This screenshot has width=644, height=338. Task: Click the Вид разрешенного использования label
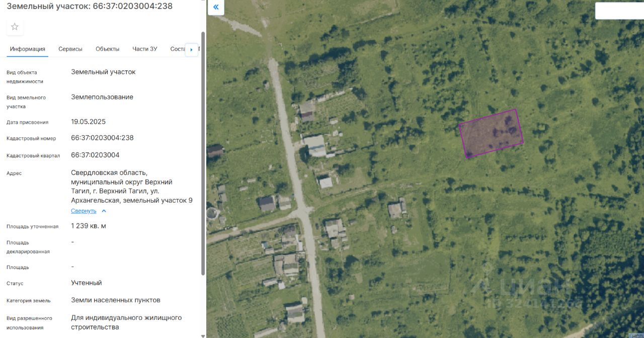point(29,323)
